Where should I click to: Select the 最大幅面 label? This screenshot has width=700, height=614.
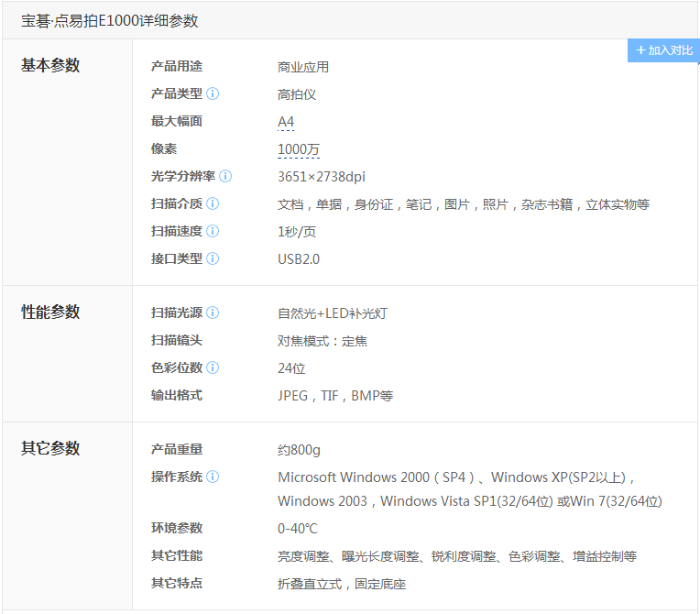click(177, 121)
